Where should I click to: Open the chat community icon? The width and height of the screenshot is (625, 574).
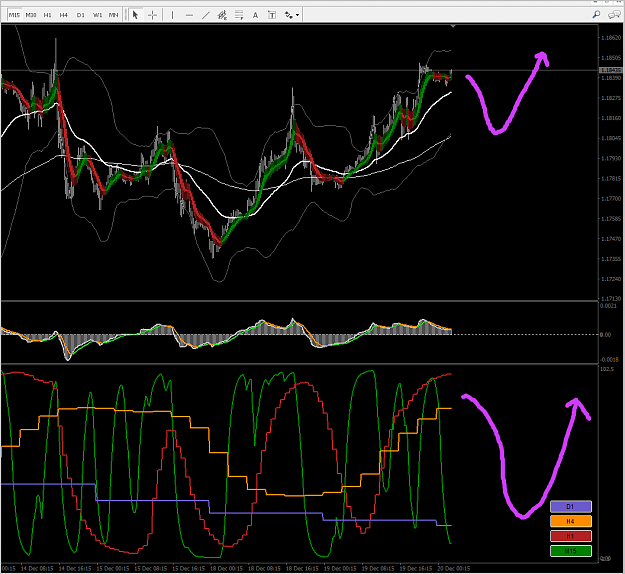coord(614,15)
